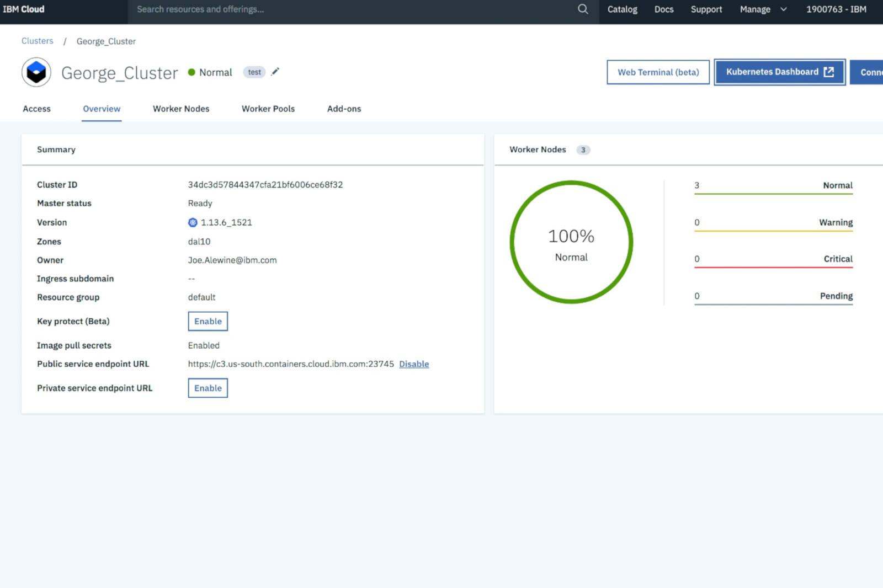Viewport: 883px width, 588px height.
Task: Navigate to Clusters breadcrumb link
Action: tap(38, 41)
